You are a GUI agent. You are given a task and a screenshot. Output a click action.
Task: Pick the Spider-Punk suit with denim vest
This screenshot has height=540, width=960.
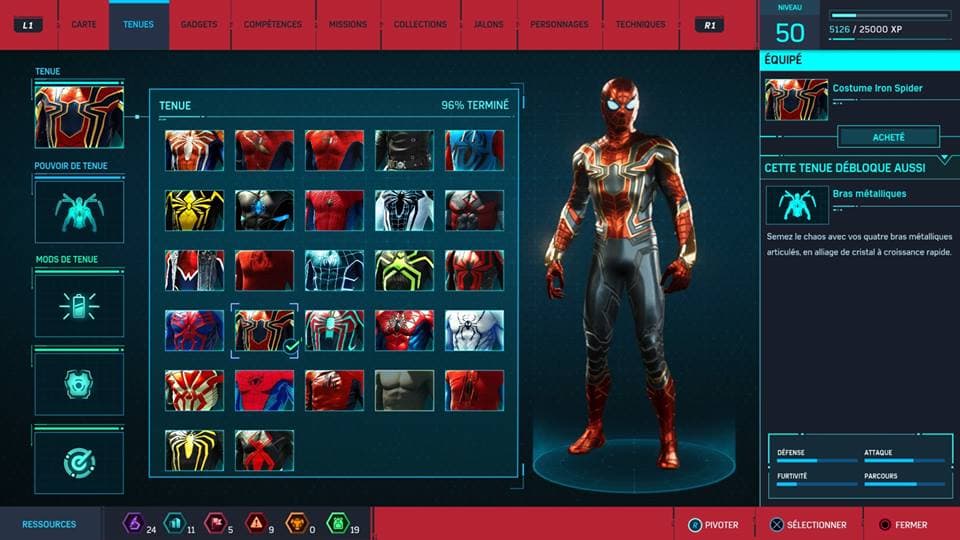[x=194, y=270]
